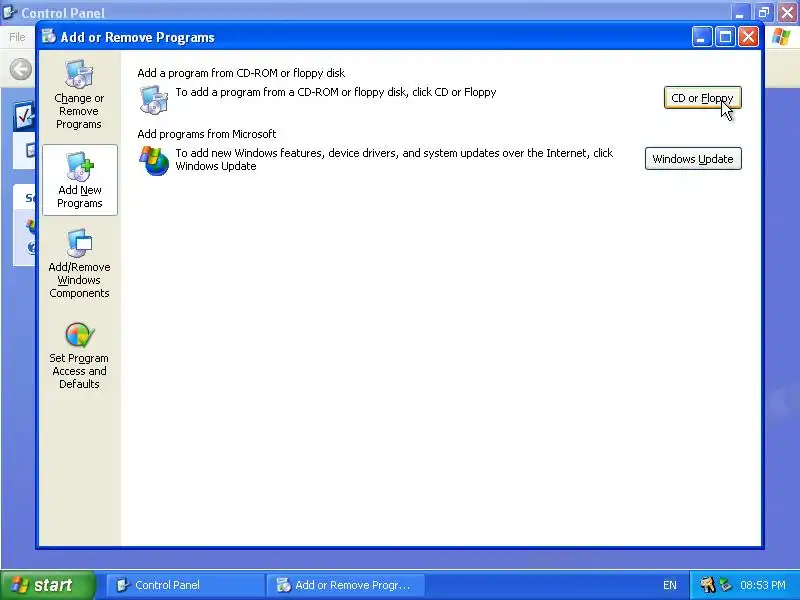Restore down the Control Panel window
This screenshot has width=800, height=600.
pyautogui.click(x=764, y=12)
